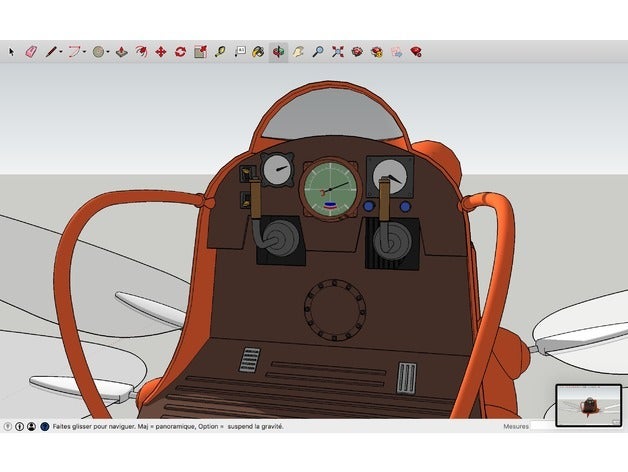Select the Zoom magnifier tool
This screenshot has width=628, height=472.
pyautogui.click(x=317, y=51)
